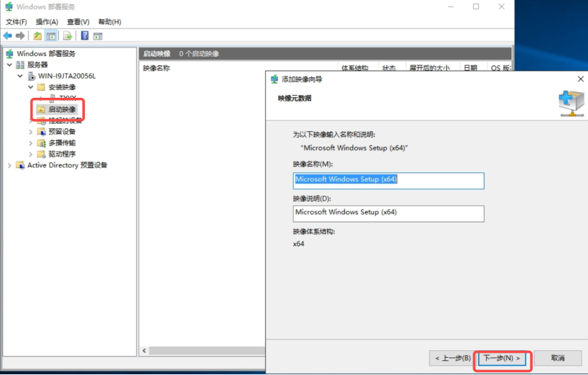Image resolution: width=588 pixels, height=375 pixels.
Task: Click the horizontal scrollbar left arrow
Action: click(145, 351)
